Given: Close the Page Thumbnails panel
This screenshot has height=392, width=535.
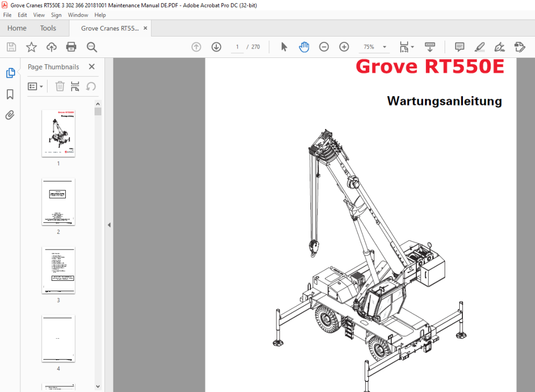Looking at the screenshot, I should click(92, 67).
